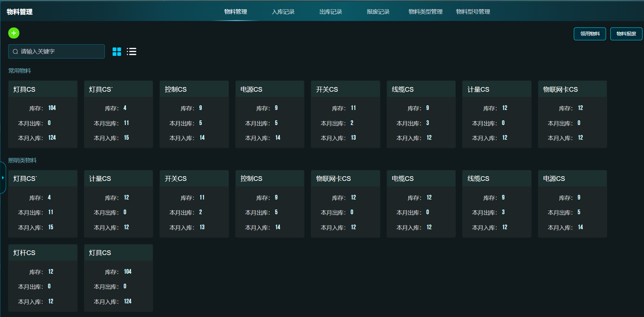Open the 入库记录 tab
The width and height of the screenshot is (644, 317).
click(x=283, y=12)
